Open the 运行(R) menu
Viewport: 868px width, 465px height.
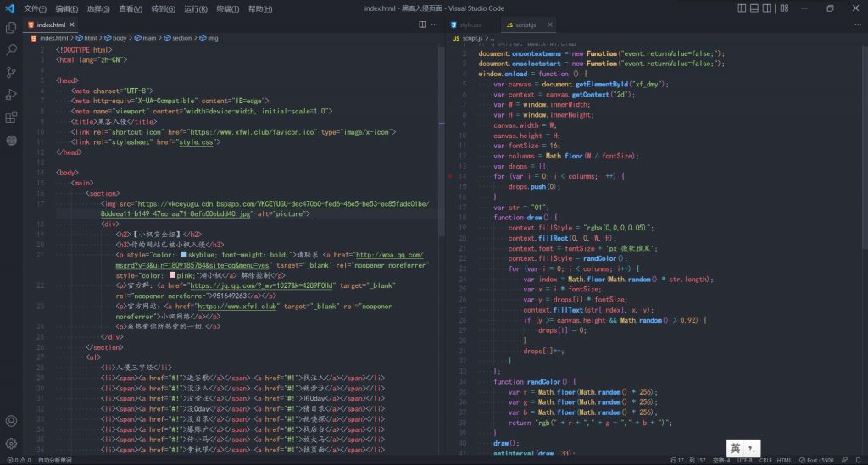(x=196, y=8)
